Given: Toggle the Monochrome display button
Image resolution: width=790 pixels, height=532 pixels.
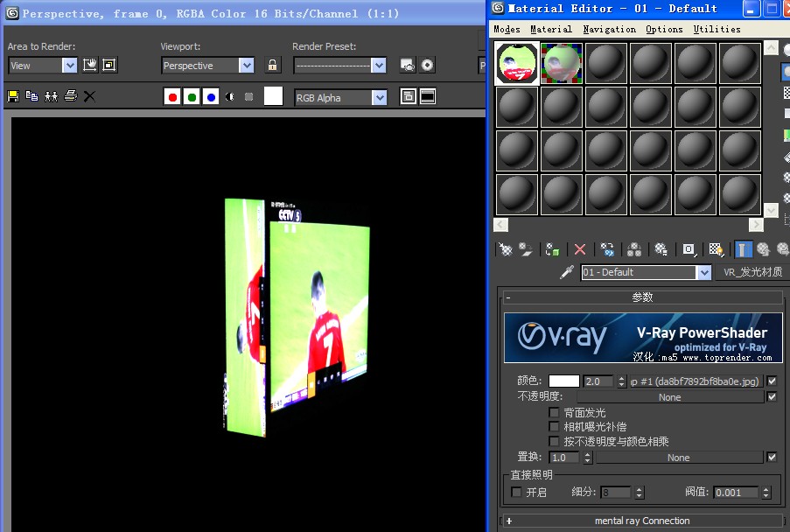Looking at the screenshot, I should pyautogui.click(x=248, y=97).
